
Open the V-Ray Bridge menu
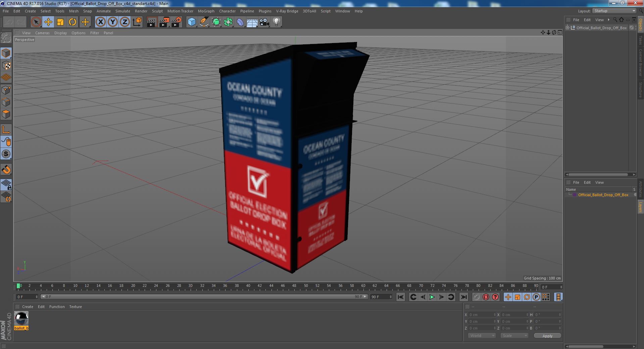pos(287,11)
